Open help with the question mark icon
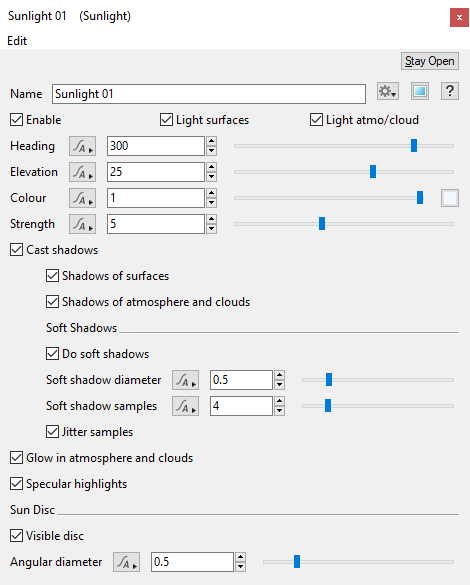 pos(449,91)
